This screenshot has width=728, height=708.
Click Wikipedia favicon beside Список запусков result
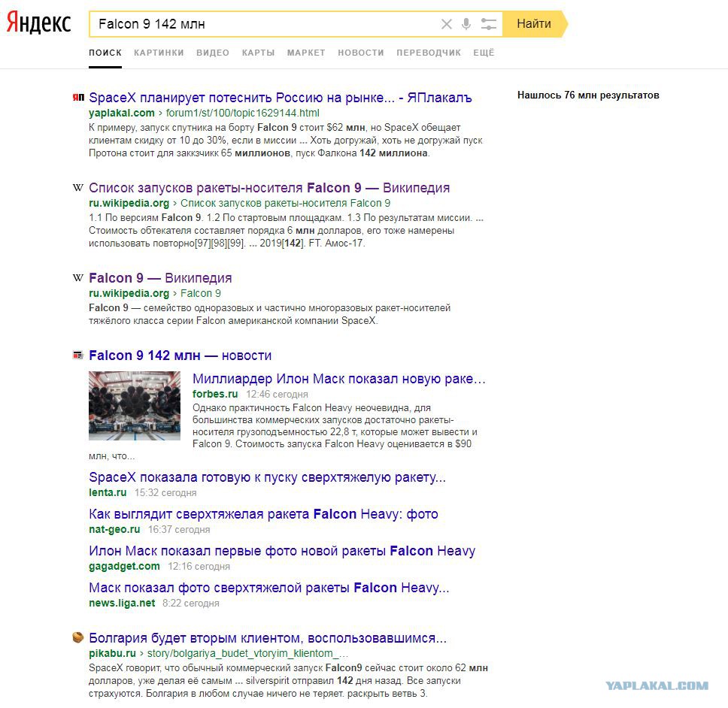click(x=78, y=187)
